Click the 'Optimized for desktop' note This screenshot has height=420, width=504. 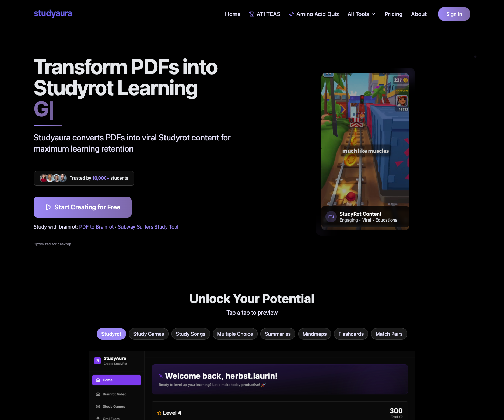[52, 244]
